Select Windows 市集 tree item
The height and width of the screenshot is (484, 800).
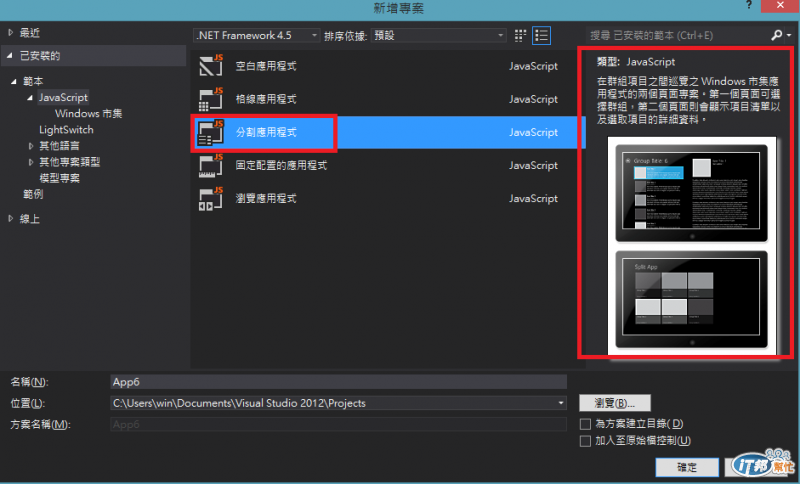(x=88, y=113)
